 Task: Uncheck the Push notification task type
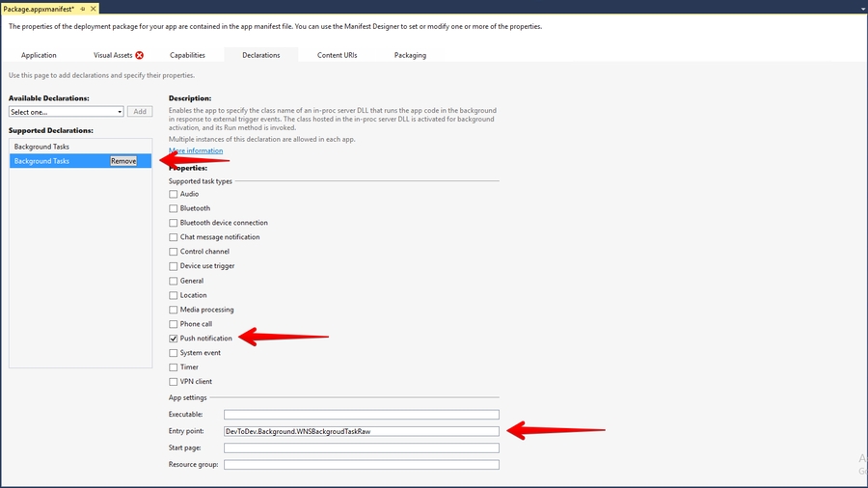point(174,339)
